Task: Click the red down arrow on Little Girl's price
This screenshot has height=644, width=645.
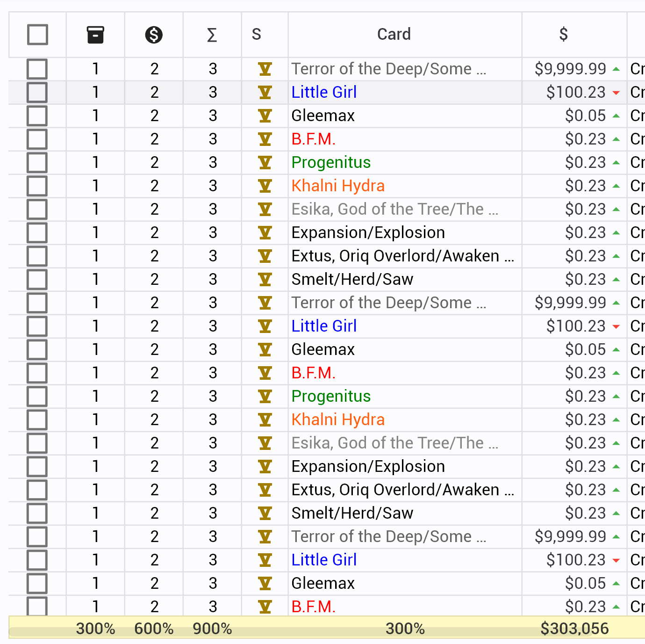Action: pos(617,93)
